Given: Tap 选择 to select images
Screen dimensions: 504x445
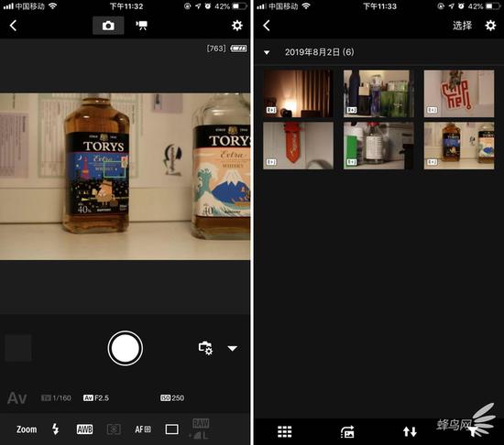Looking at the screenshot, I should tap(462, 26).
